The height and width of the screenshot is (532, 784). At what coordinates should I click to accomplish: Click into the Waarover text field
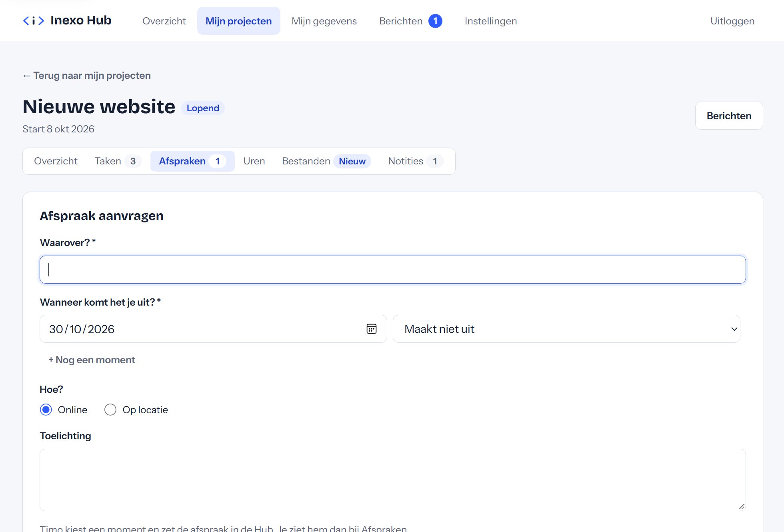pyautogui.click(x=392, y=270)
